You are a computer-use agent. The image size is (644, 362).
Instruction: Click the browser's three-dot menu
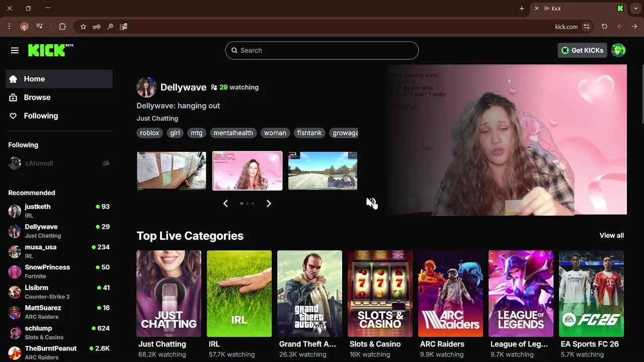coord(9,26)
